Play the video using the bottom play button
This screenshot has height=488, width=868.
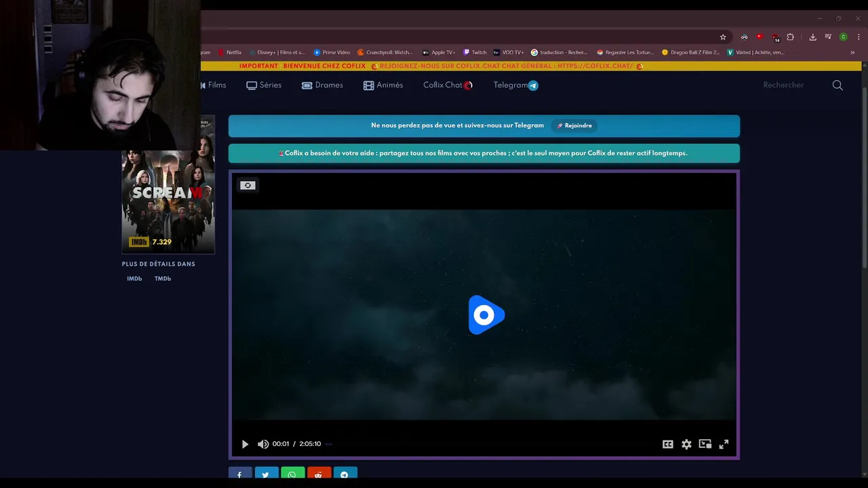click(x=245, y=445)
